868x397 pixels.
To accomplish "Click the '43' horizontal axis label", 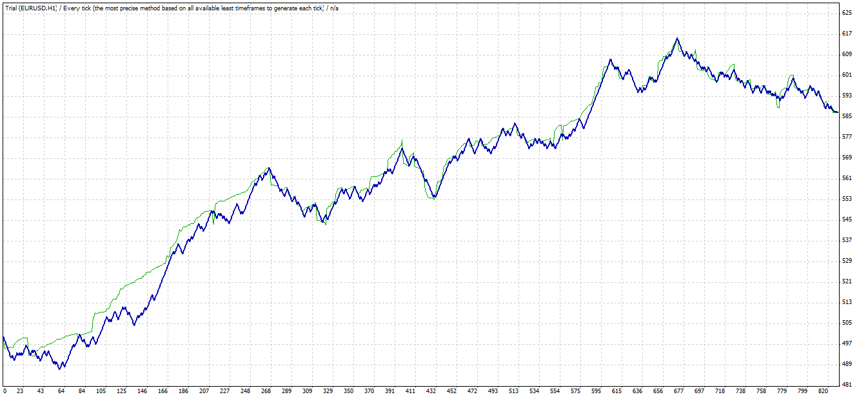I will [x=41, y=391].
